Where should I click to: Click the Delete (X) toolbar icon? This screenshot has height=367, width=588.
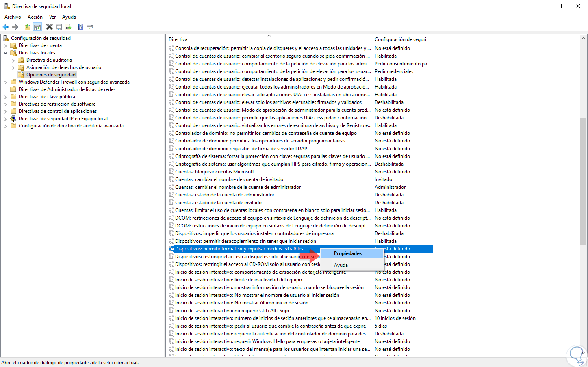click(50, 27)
